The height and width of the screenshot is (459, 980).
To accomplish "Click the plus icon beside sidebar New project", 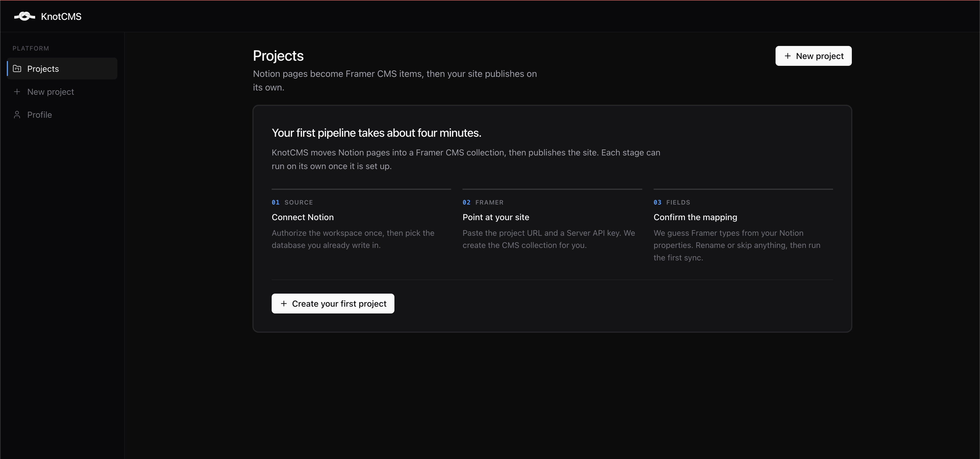I will 17,92.
